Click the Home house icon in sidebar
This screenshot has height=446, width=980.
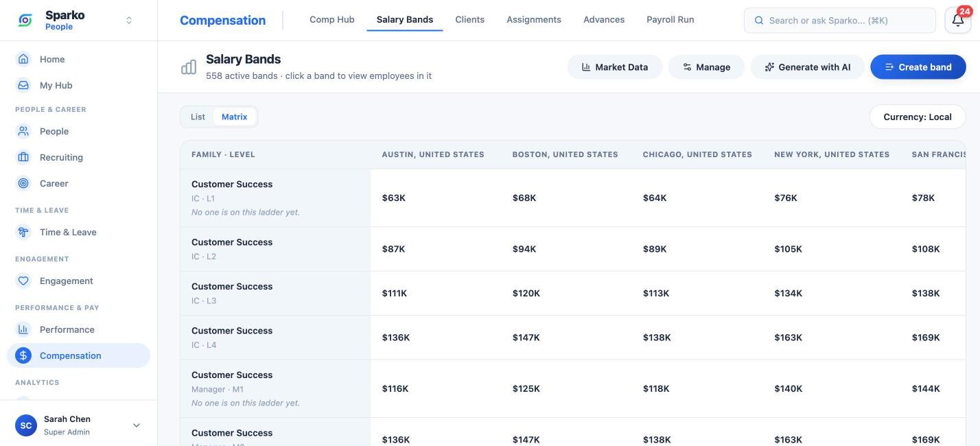pyautogui.click(x=23, y=59)
